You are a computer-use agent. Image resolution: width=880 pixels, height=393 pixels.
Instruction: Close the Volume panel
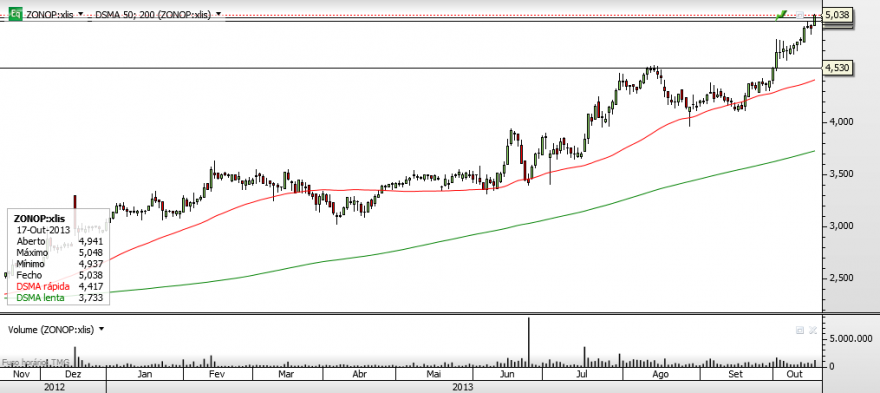[x=812, y=330]
